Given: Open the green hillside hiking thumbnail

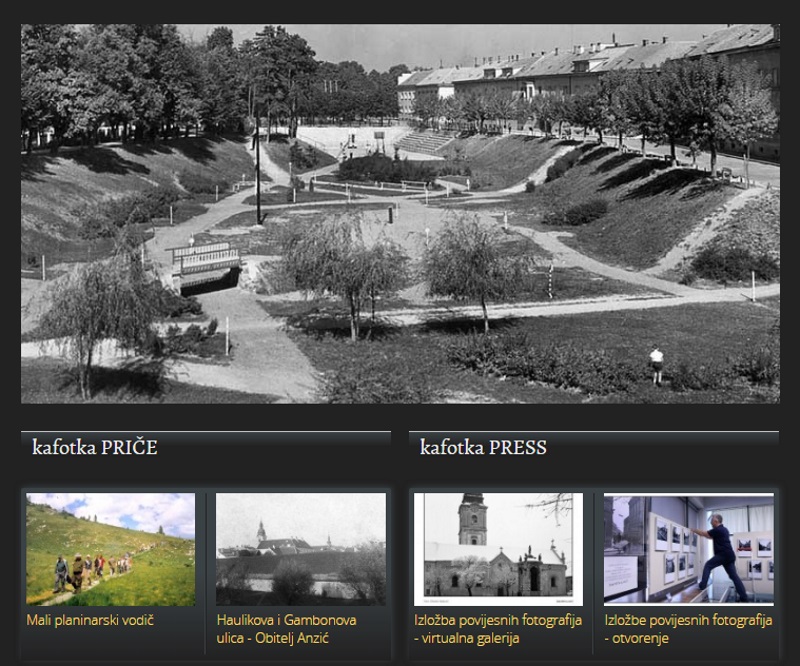Looking at the screenshot, I should coord(111,548).
